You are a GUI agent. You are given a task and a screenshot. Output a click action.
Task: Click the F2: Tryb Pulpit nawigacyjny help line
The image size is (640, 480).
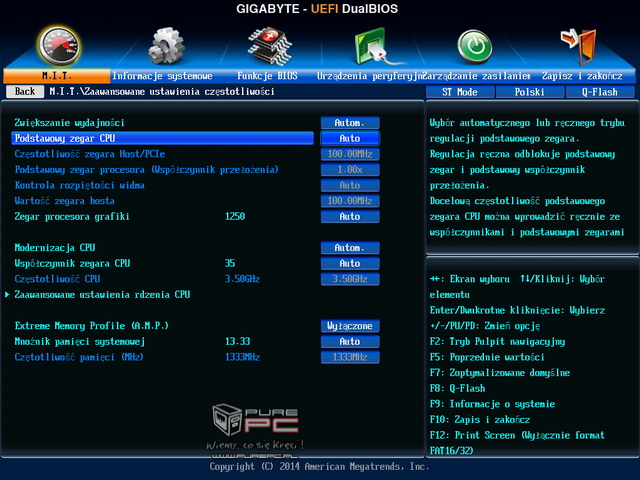click(x=498, y=342)
